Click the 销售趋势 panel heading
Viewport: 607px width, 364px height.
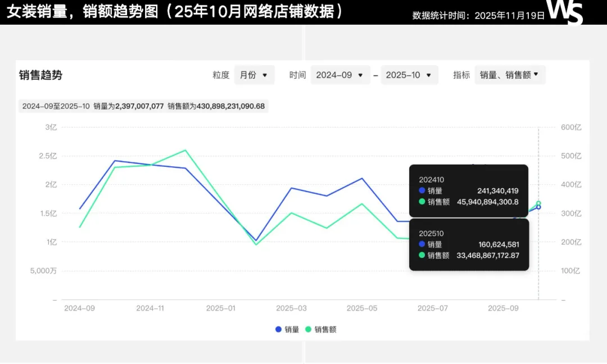(40, 75)
